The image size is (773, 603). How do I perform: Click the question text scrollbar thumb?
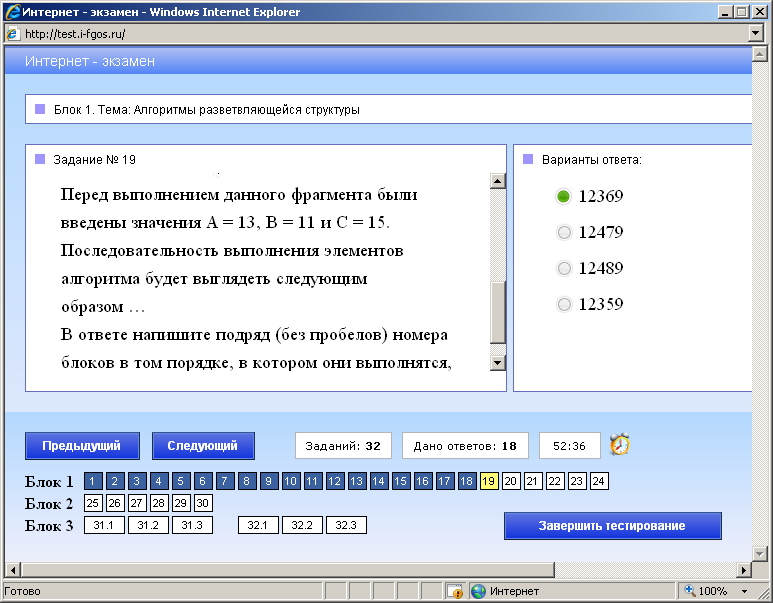(x=498, y=312)
